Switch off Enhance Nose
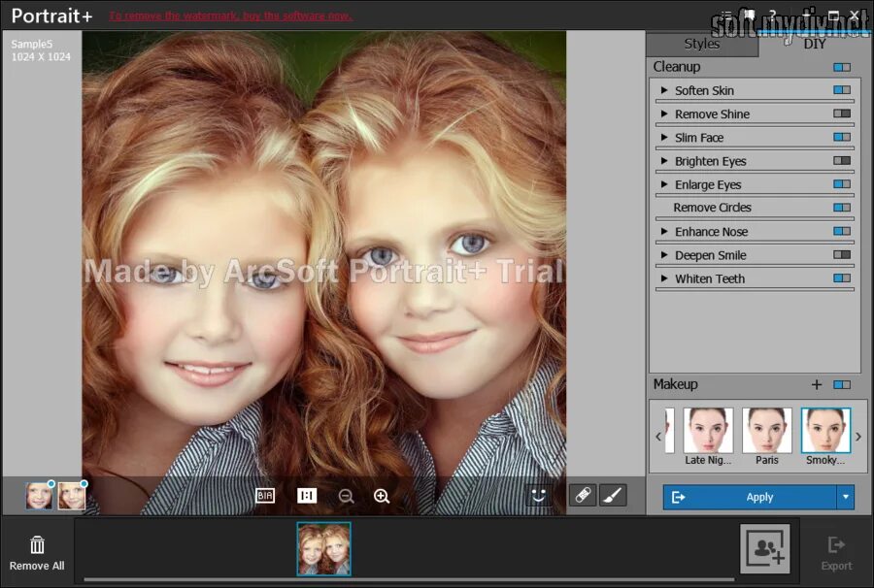This screenshot has height=588, width=874. (x=842, y=231)
